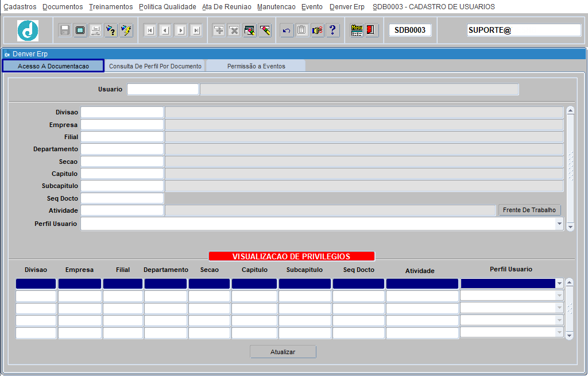This screenshot has width=588, height=376.
Task: Open the Politica Qualidade menu
Action: [x=167, y=7]
